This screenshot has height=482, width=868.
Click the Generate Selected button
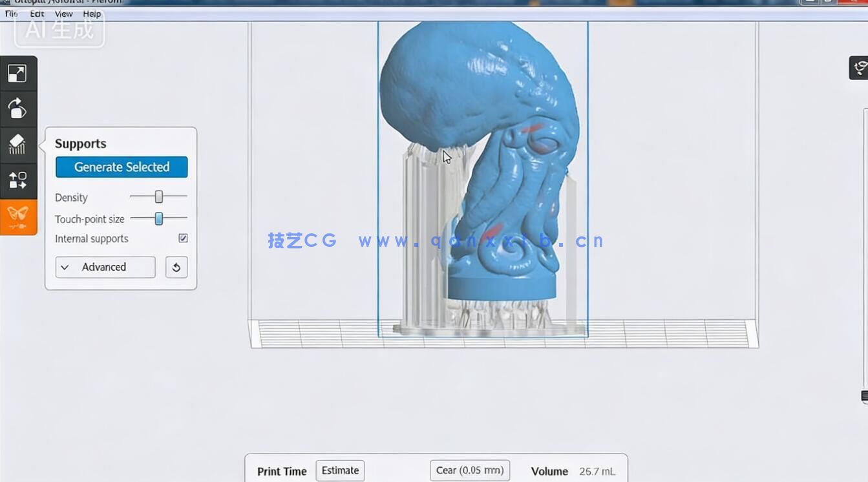(x=121, y=167)
